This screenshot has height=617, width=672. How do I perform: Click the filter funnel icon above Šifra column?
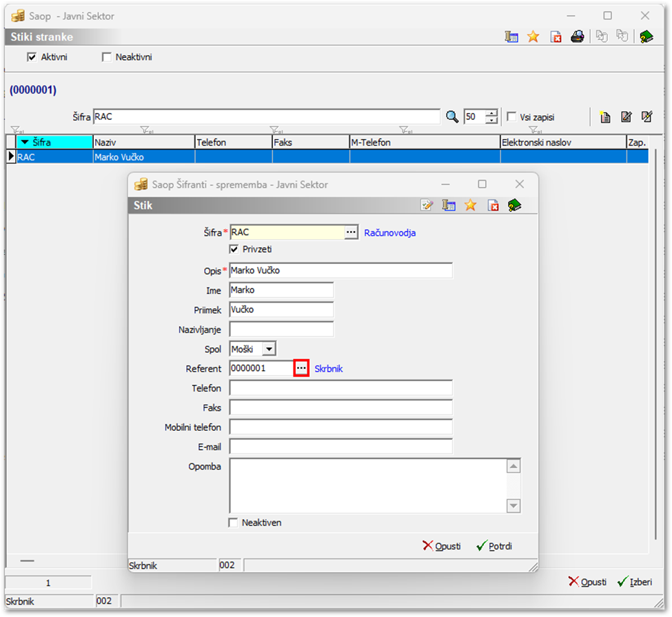tap(17, 130)
